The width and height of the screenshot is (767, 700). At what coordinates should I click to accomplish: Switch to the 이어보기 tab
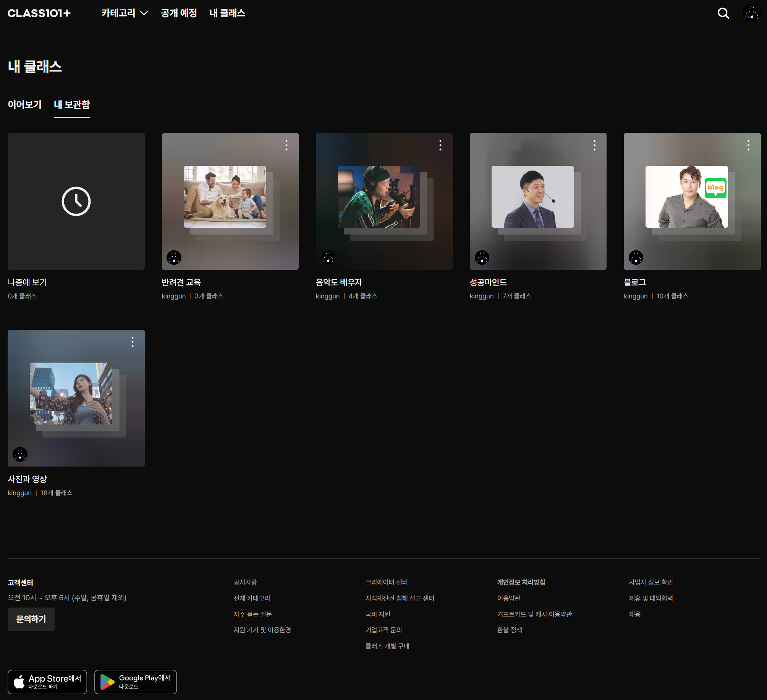pos(24,105)
